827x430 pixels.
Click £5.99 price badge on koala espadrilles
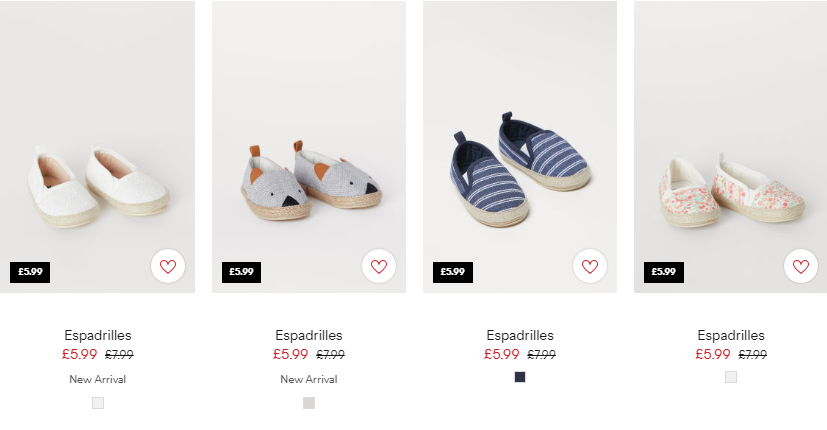pyautogui.click(x=242, y=272)
